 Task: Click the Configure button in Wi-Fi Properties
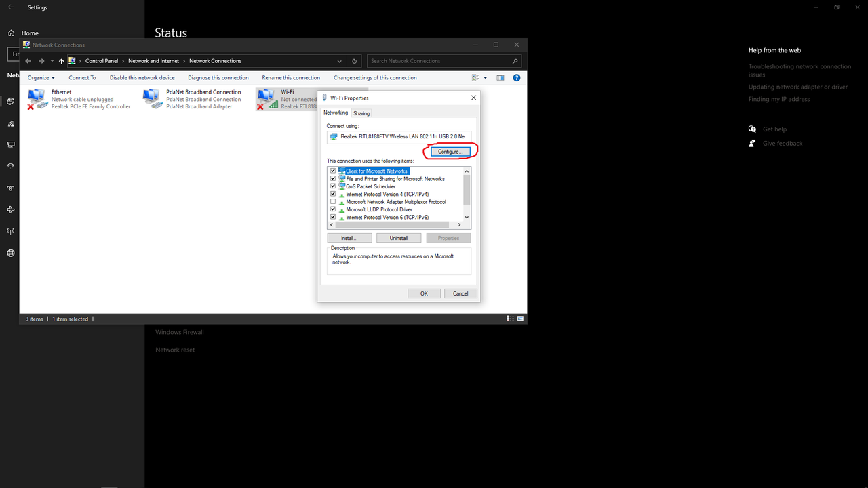(449, 152)
